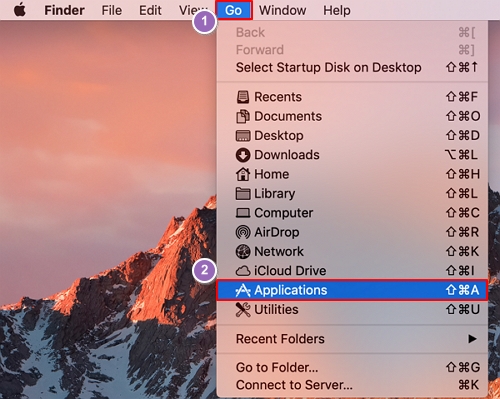The height and width of the screenshot is (399, 500).
Task: Click the ⇧⌘H shortcut on Home
Action: point(463,174)
